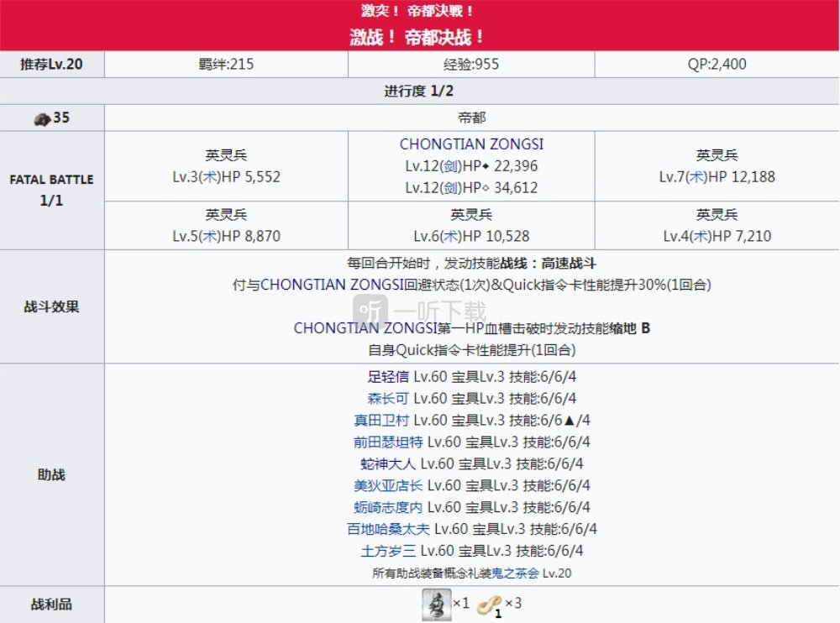The image size is (840, 623).
Task: Open the CHONGTIAN ZONGSI enemy link in the battle row
Action: click(x=471, y=144)
